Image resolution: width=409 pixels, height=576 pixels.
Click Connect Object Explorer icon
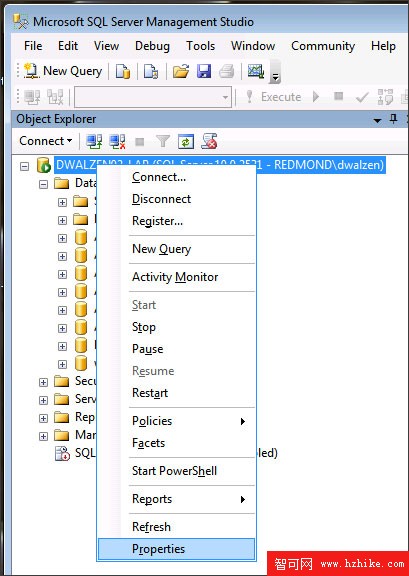click(94, 141)
